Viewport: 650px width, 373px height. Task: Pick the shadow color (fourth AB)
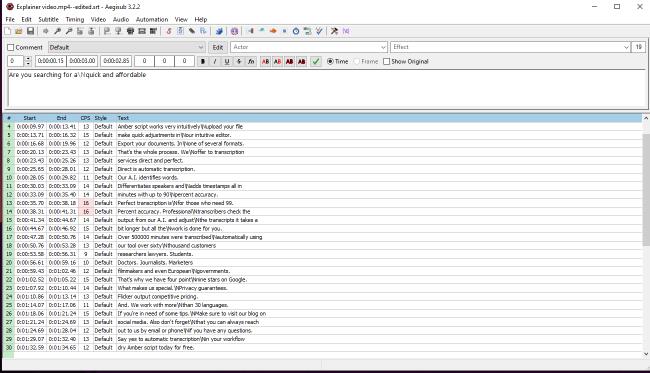pyautogui.click(x=301, y=61)
